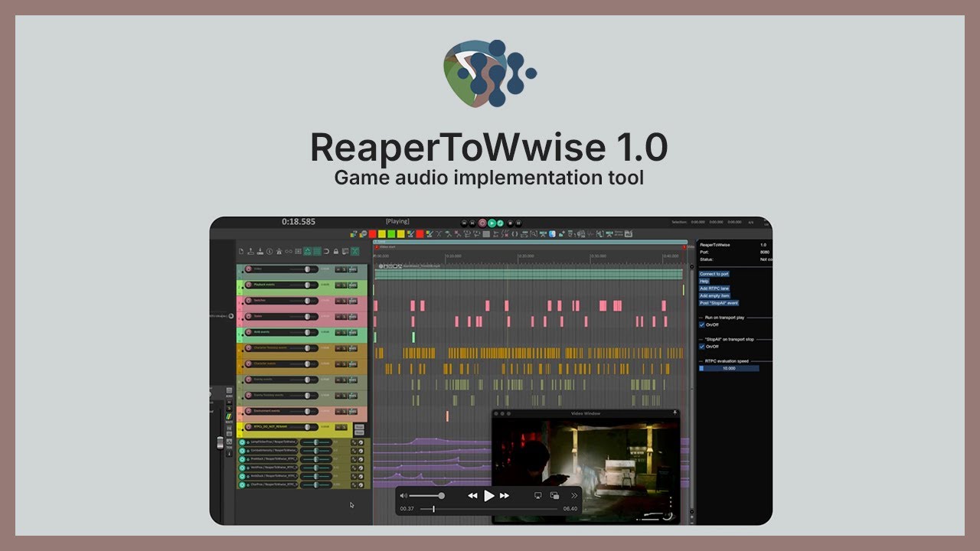Click the "Video start" timeline marker

click(388, 247)
